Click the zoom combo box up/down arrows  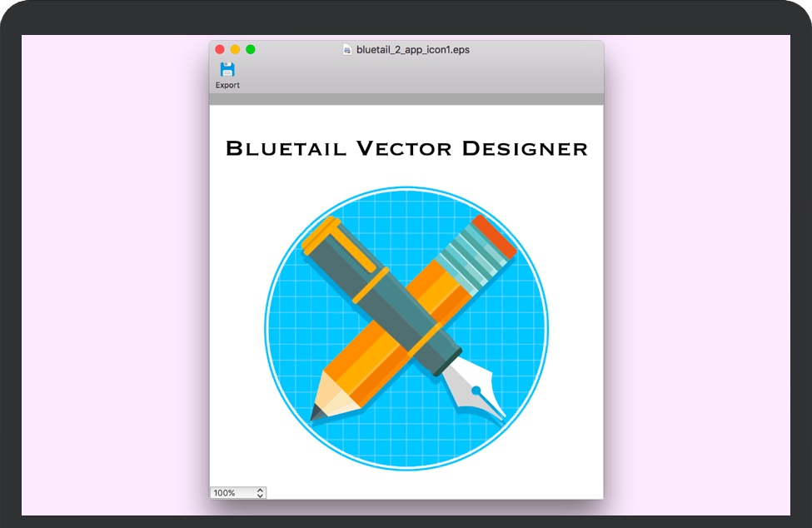pos(260,493)
